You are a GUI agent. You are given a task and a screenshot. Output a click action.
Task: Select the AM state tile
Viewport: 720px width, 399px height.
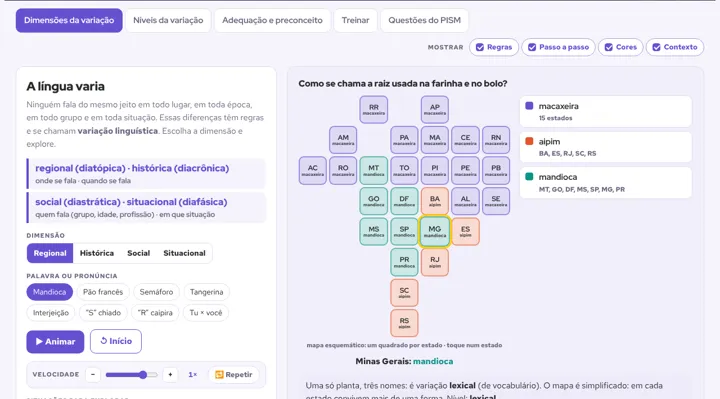point(343,140)
